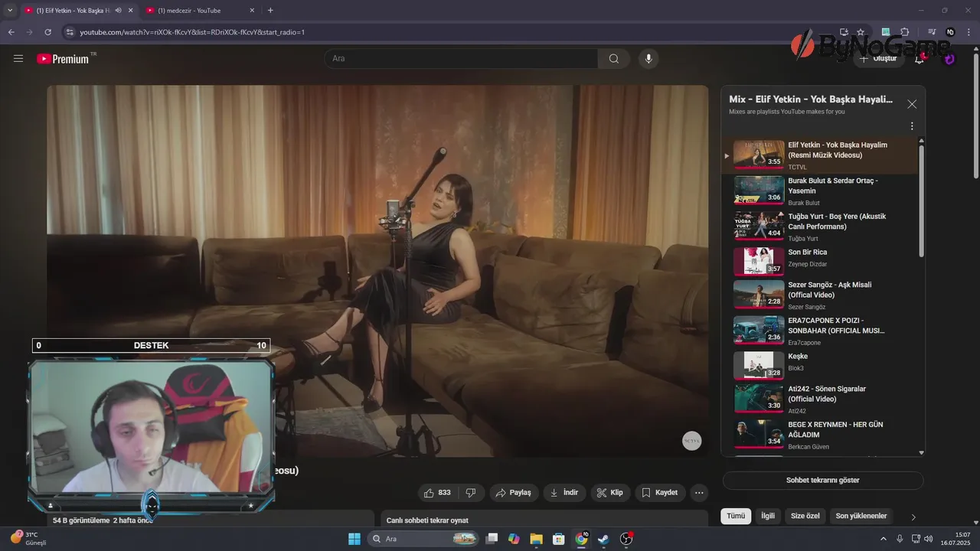Click the Paylaş share button
The height and width of the screenshot is (551, 980).
coord(514,493)
